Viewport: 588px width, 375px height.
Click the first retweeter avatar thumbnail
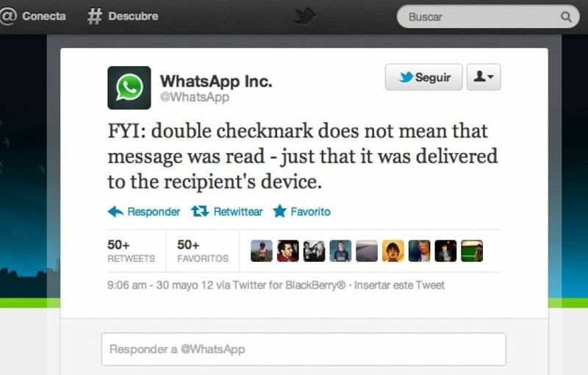point(262,251)
